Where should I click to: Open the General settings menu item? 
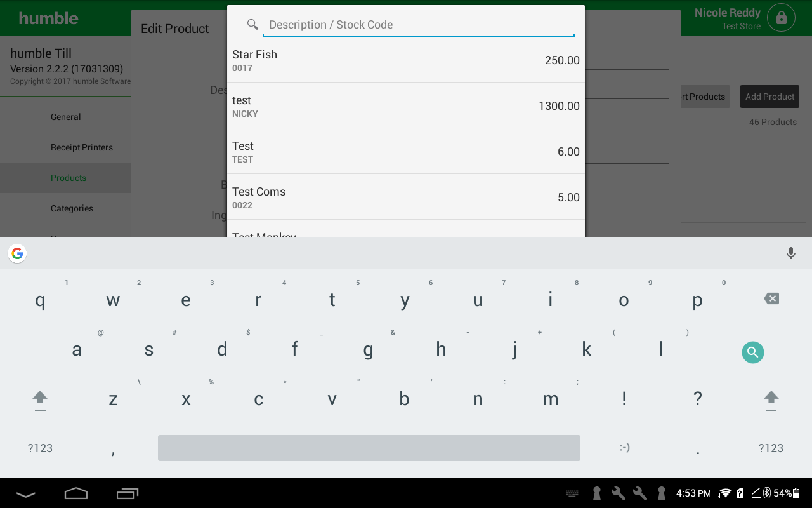point(65,117)
